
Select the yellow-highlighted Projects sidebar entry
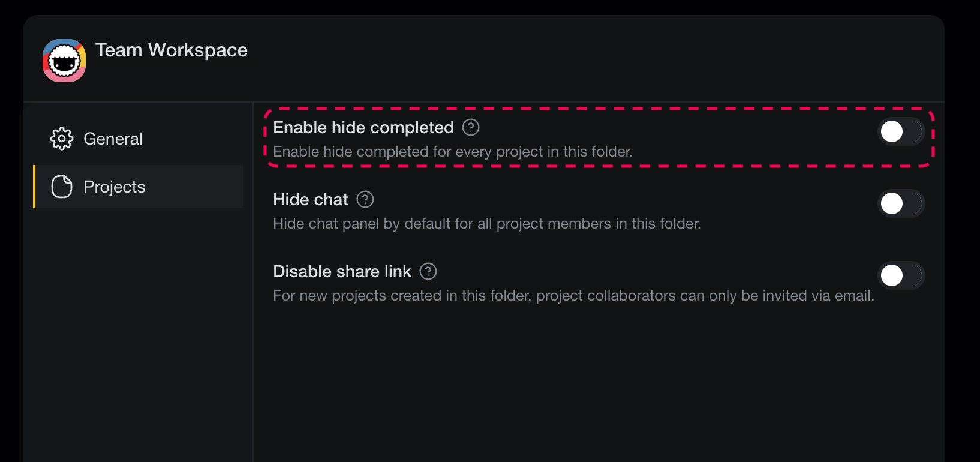(114, 187)
